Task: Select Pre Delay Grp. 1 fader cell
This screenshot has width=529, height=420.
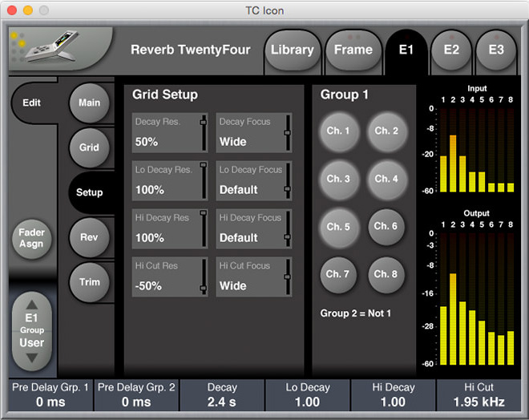Action: point(50,395)
